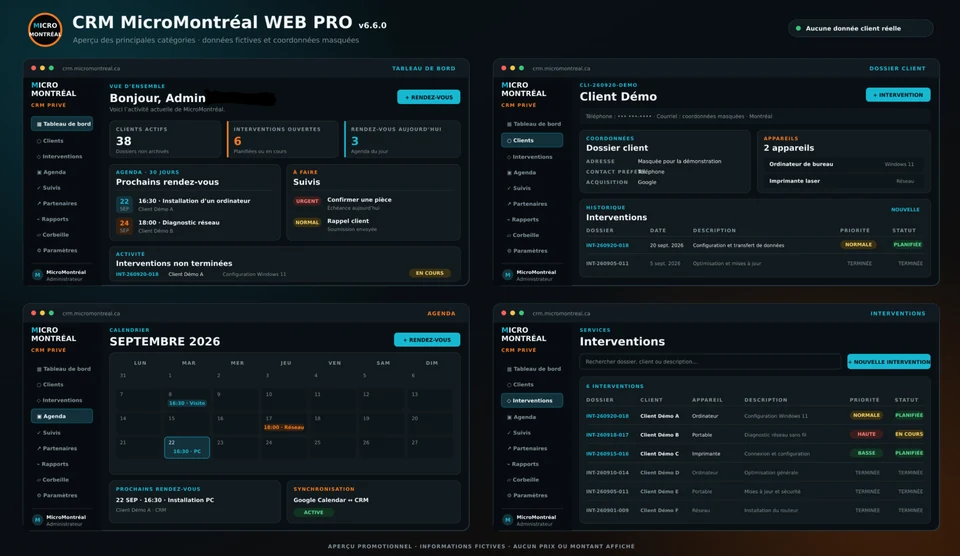Viewport: 960px width, 556px height.
Task: Open the Rendez-vous aujourd'hui card showing 3
Action: (402, 140)
